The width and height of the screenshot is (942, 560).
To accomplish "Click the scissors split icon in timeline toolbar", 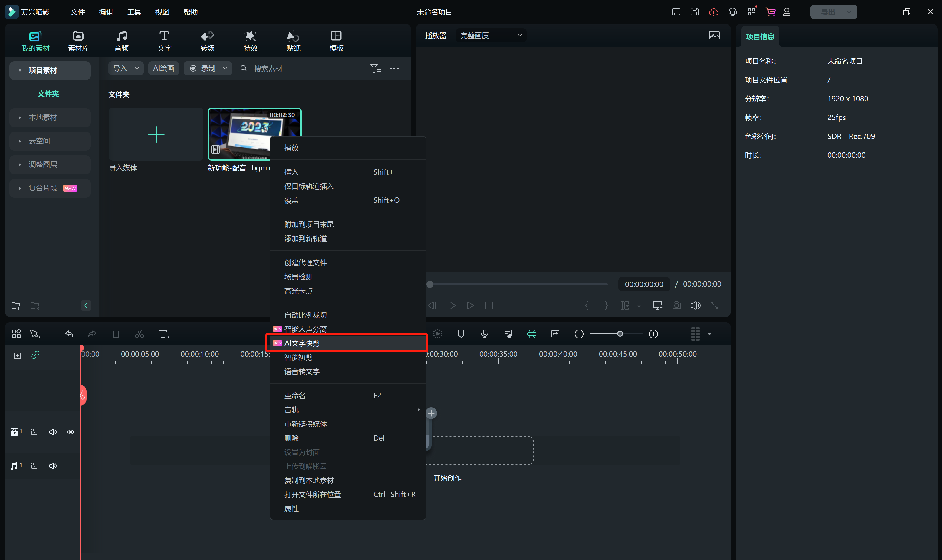I will [139, 334].
